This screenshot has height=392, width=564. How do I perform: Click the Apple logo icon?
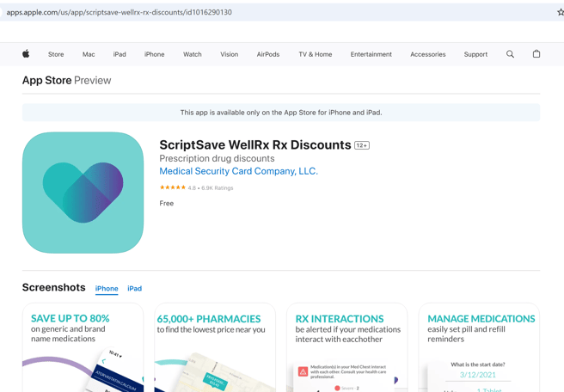26,54
